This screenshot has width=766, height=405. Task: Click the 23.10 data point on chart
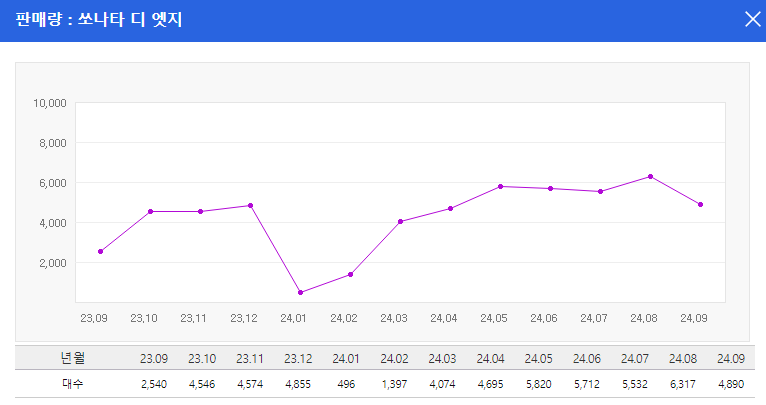tap(150, 212)
